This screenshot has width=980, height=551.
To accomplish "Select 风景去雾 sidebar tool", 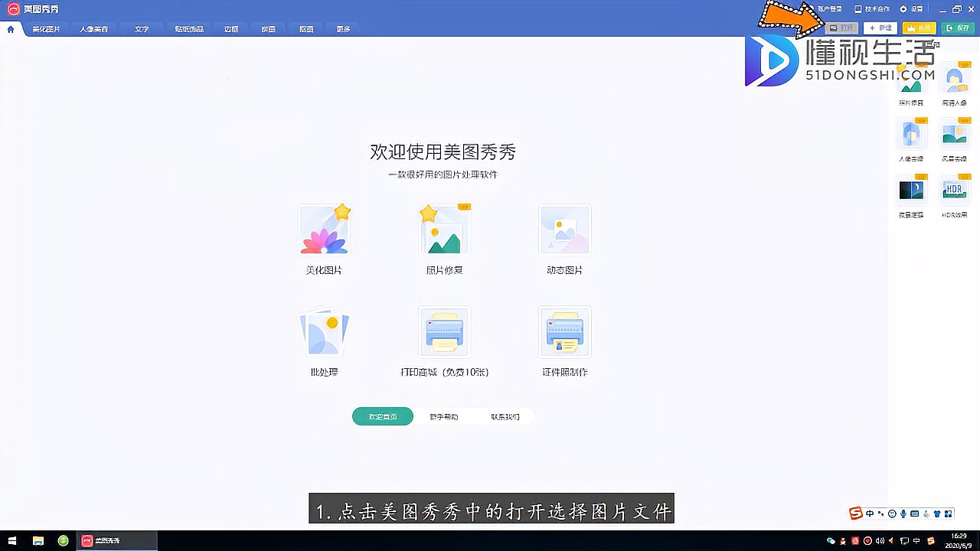I will pyautogui.click(x=954, y=139).
